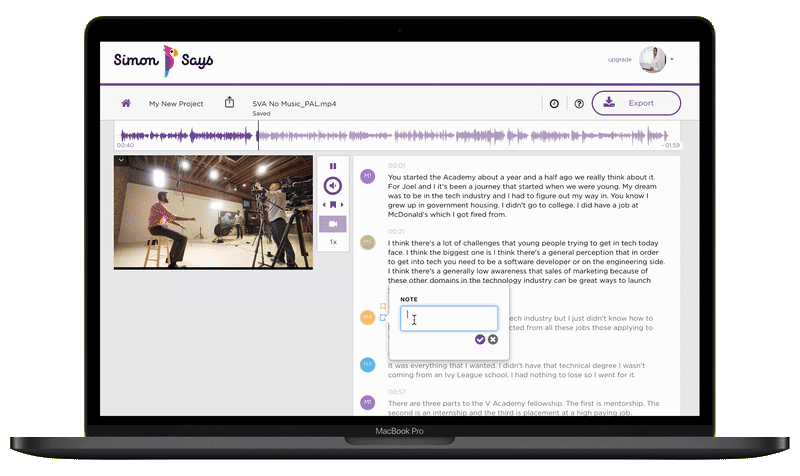Click the M1 speaker avatar at 00:01
The image size is (800, 476).
tap(368, 177)
